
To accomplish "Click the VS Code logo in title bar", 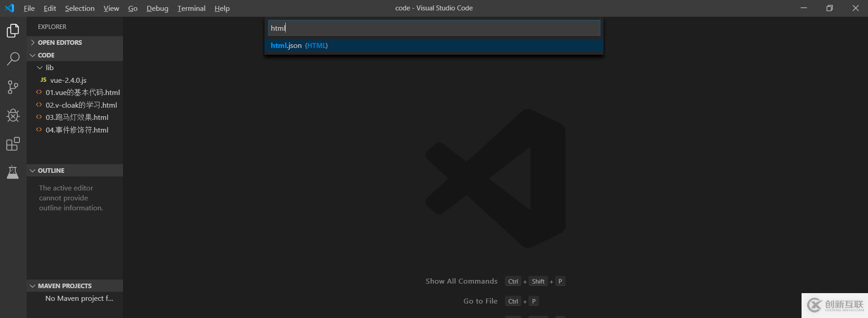I will click(x=9, y=8).
